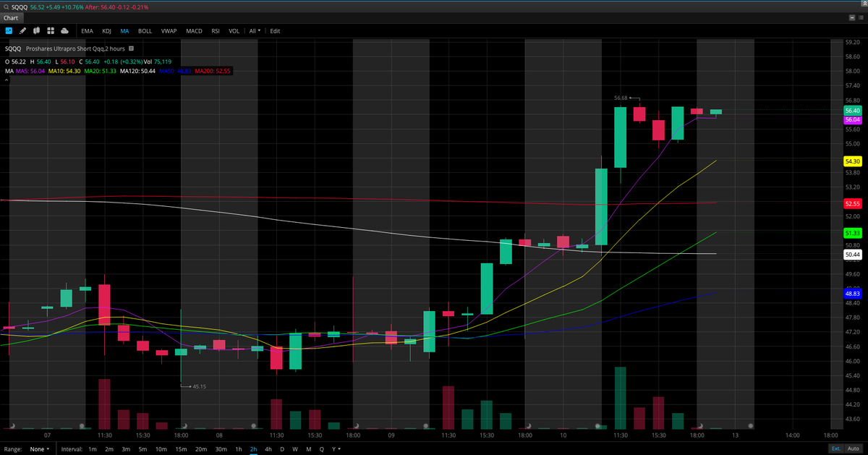Click the MA200: 52.55 legend label
This screenshot has height=455, width=868.
pos(213,71)
